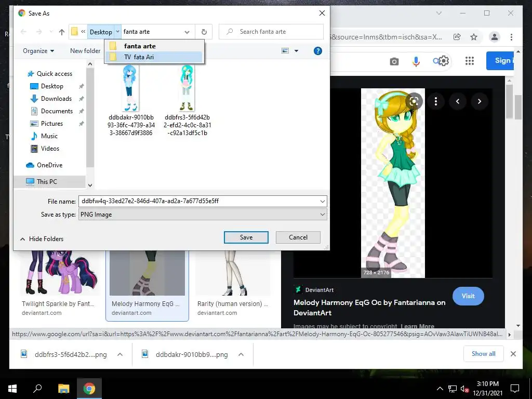Select Quick access in navigation pane
Image resolution: width=532 pixels, height=399 pixels.
tap(50, 74)
